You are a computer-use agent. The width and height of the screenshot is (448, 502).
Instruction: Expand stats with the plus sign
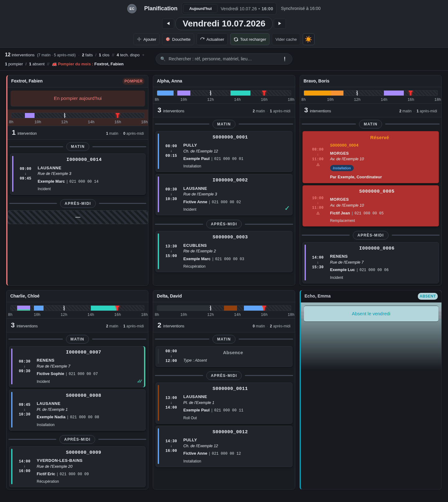point(143,55)
